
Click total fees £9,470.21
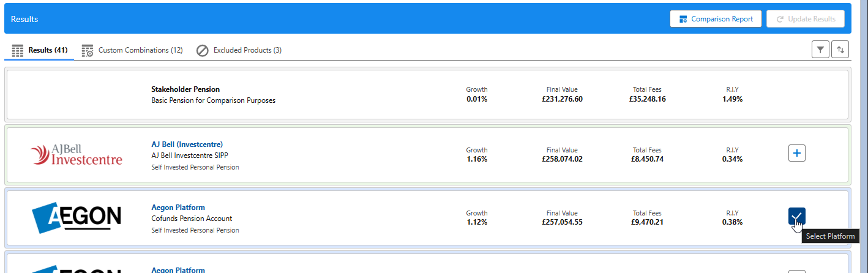pos(647,222)
